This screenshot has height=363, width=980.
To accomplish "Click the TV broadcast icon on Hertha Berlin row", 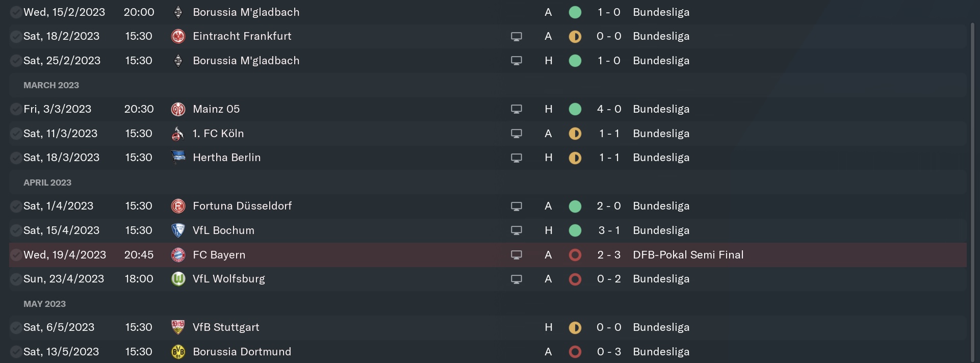I will tap(517, 158).
